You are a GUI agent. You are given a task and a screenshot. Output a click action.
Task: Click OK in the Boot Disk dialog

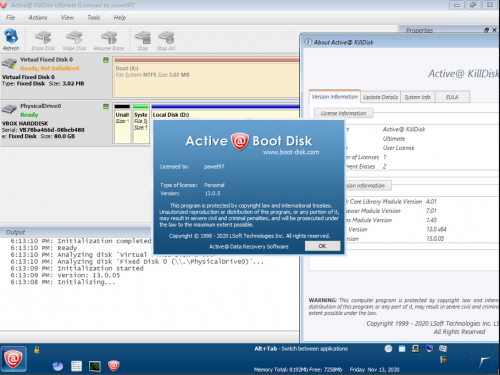coord(322,246)
